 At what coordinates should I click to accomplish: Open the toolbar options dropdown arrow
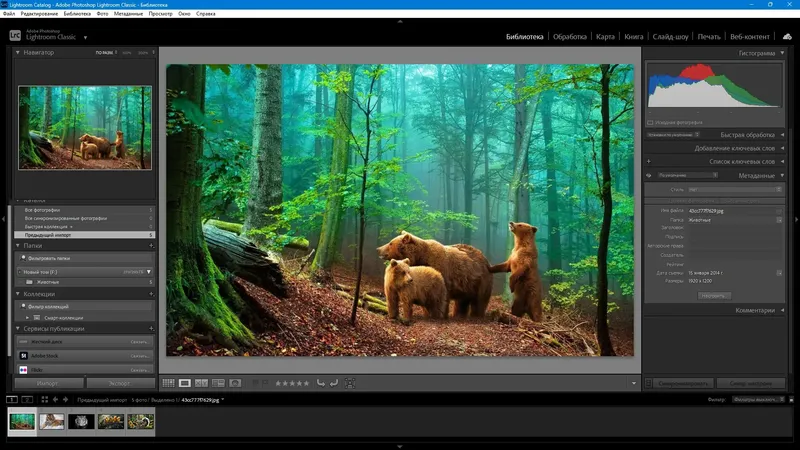[x=634, y=383]
